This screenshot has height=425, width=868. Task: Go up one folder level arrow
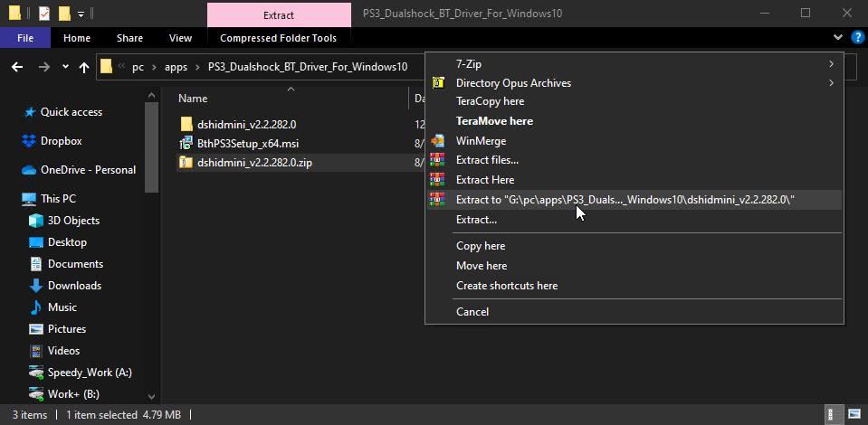84,68
